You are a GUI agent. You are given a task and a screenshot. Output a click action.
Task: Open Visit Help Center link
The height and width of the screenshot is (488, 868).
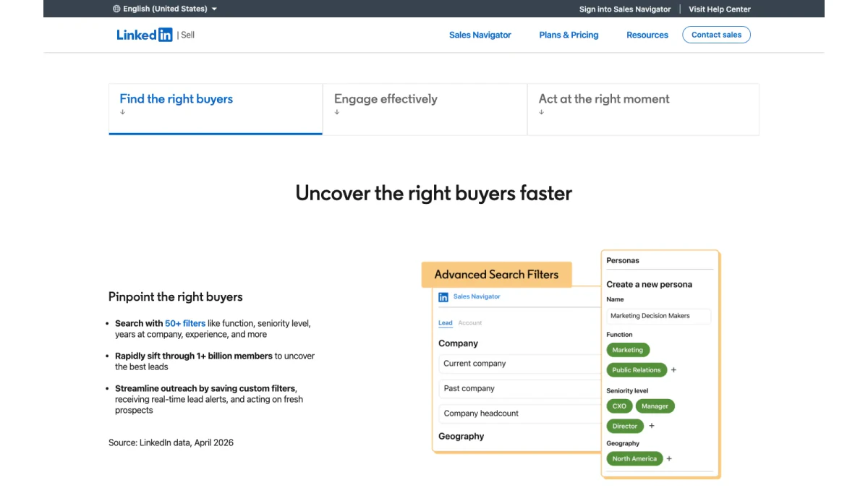pyautogui.click(x=720, y=9)
